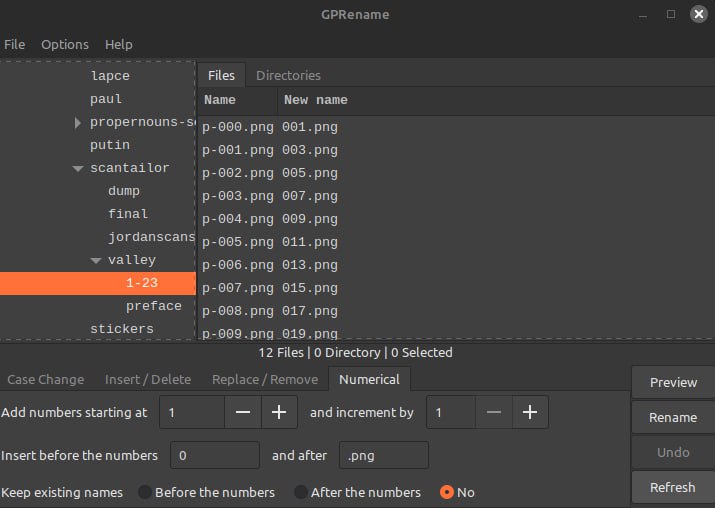
Task: Collapse the scantailor folder
Action: coord(78,168)
